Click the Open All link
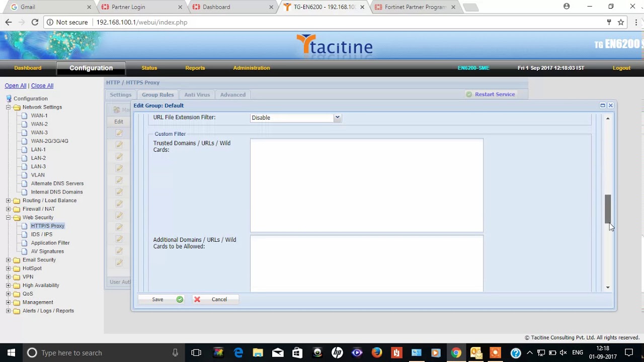Viewport: 644px width, 362px height. pyautogui.click(x=16, y=86)
